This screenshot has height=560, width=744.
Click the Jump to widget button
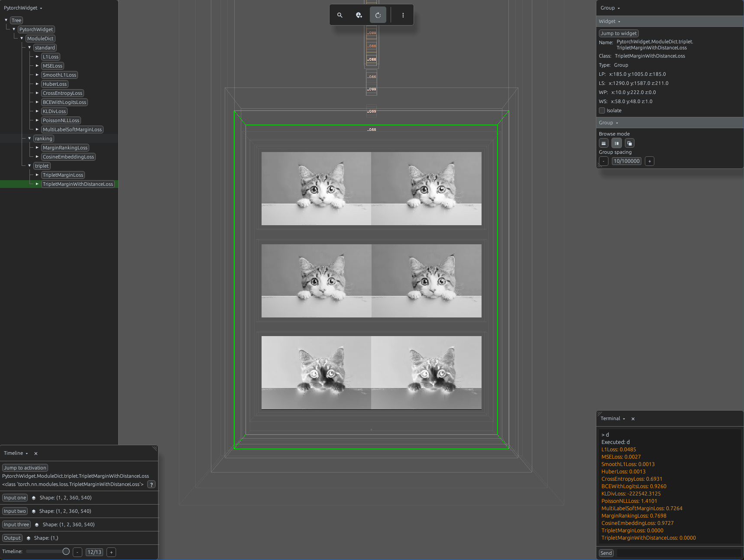[618, 33]
